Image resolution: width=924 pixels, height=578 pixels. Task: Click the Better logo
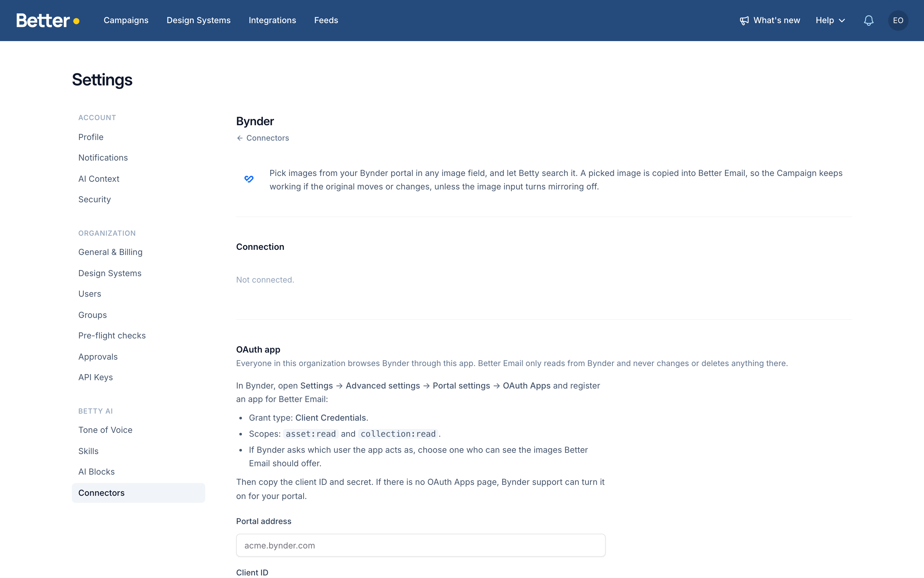tap(48, 20)
